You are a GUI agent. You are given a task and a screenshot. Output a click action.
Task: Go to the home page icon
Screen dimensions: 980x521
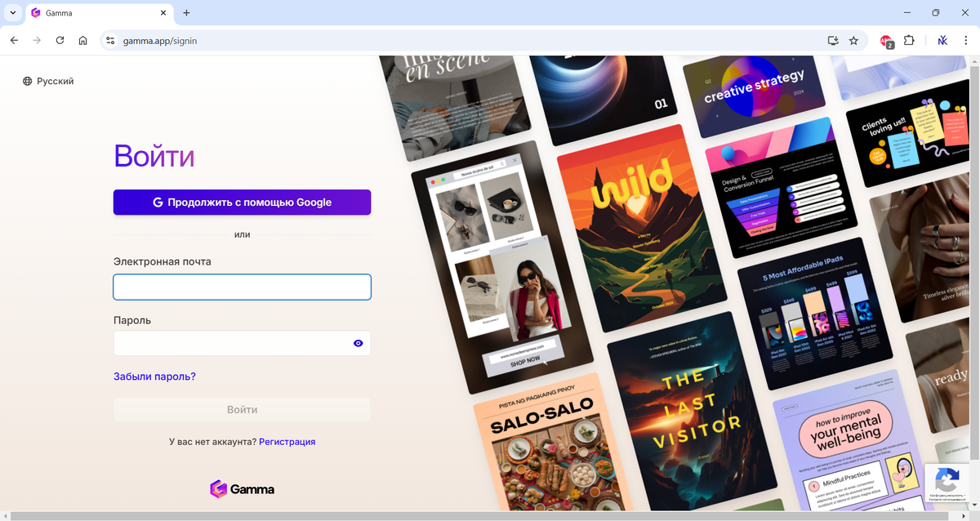(x=82, y=40)
